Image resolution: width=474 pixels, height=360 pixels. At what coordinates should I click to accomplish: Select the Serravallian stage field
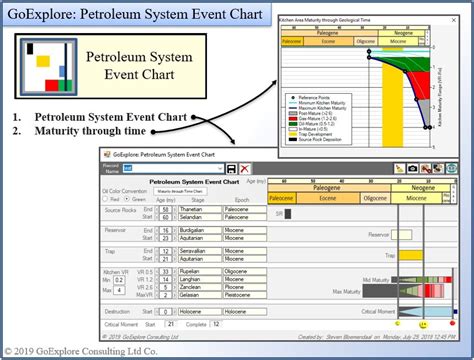(200, 251)
